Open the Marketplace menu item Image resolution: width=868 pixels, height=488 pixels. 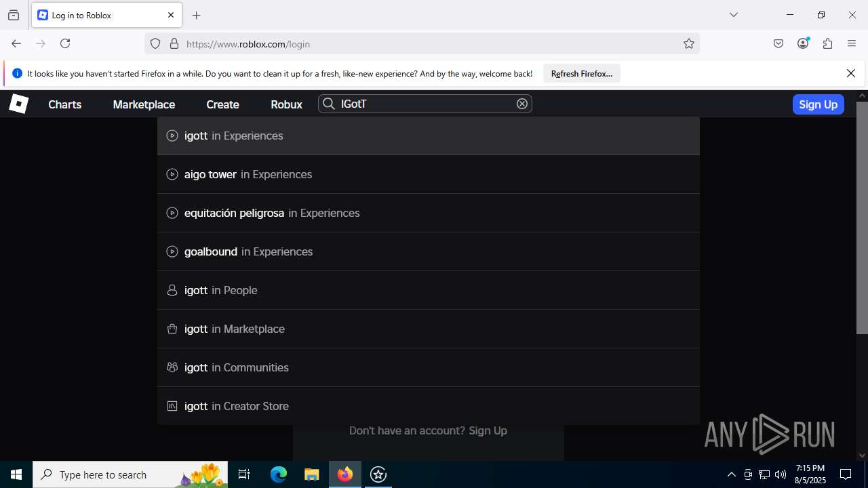point(144,104)
